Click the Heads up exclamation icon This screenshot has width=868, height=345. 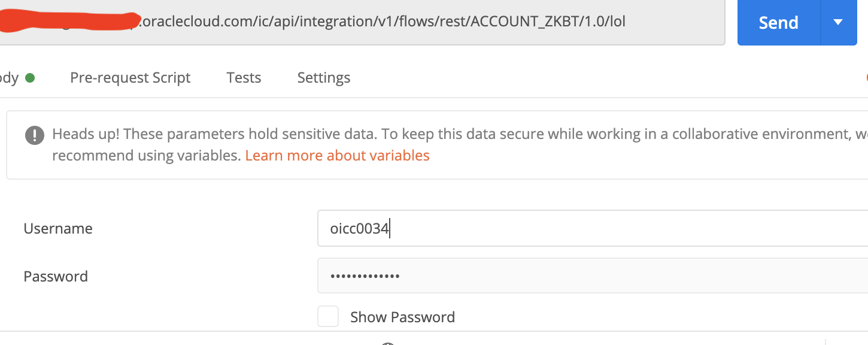(x=35, y=135)
